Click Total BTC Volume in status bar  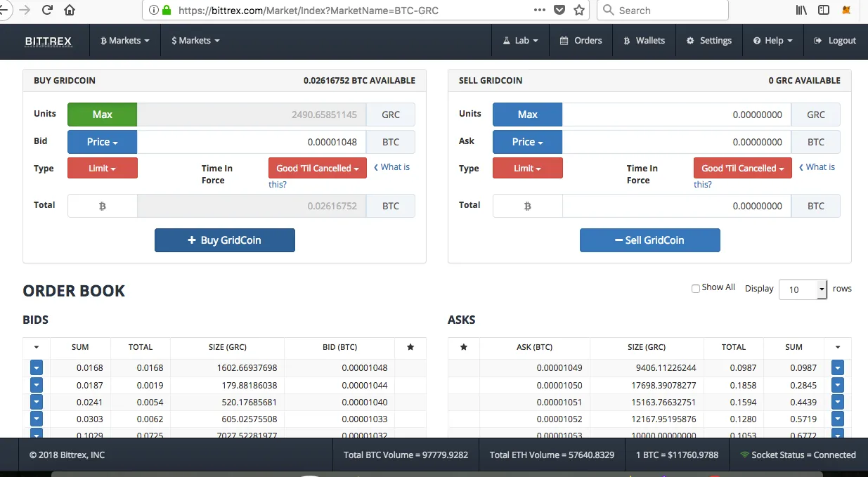406,455
